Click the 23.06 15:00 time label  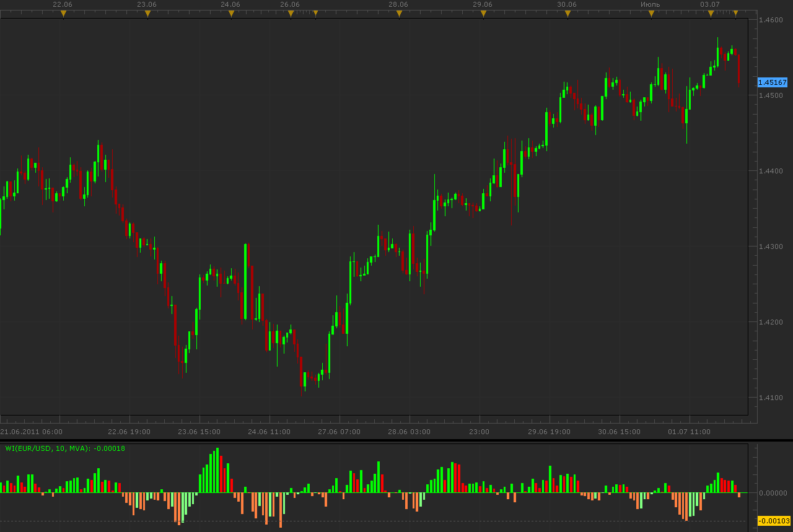pyautogui.click(x=199, y=432)
